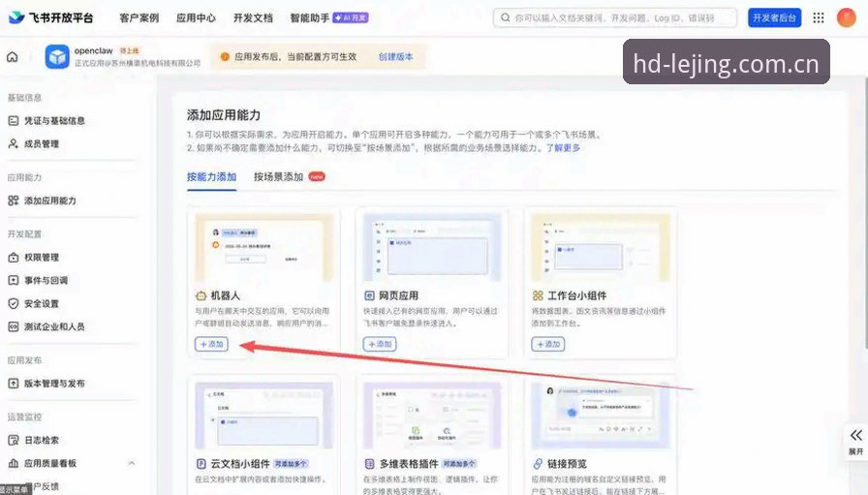Click the 工作台小组件 title icon
Viewport: 868px width, 495px height.
538,295
